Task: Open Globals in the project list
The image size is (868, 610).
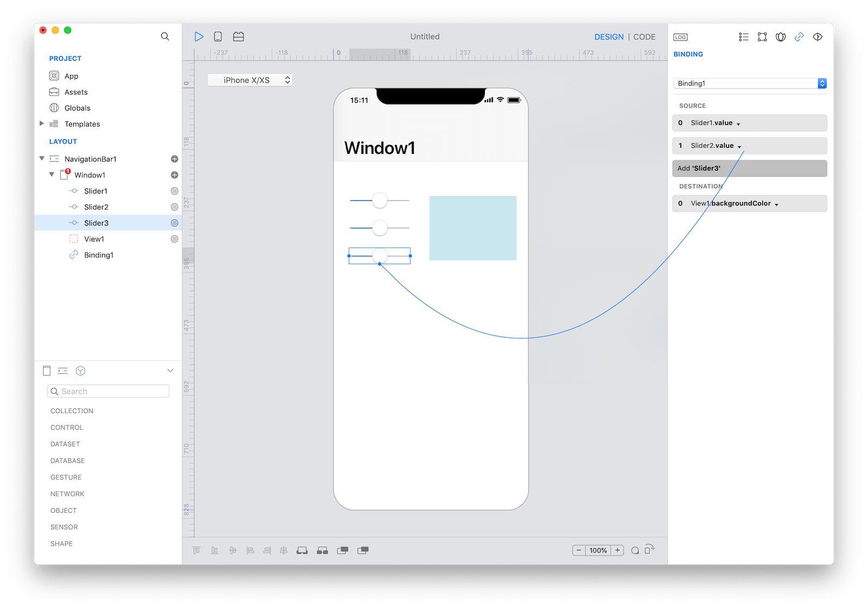Action: pyautogui.click(x=78, y=108)
